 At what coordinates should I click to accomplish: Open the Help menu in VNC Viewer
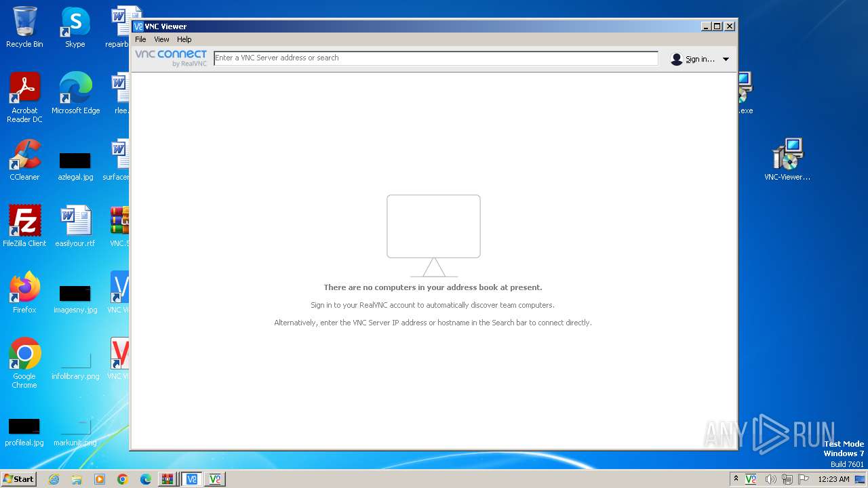184,39
